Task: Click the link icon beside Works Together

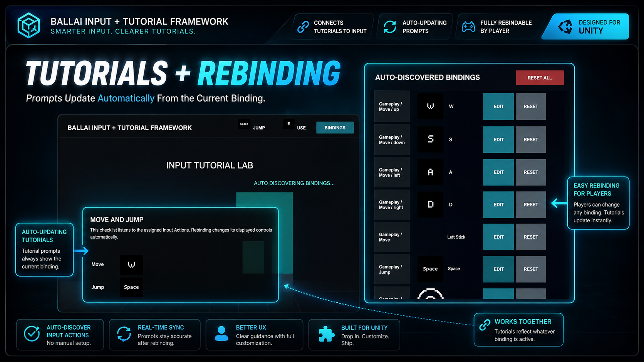Action: tap(485, 325)
